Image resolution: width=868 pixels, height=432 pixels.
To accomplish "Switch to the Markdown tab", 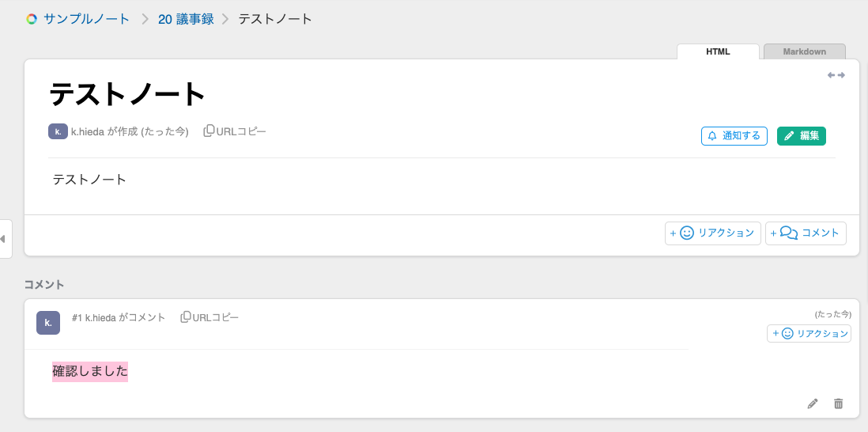I will click(804, 51).
